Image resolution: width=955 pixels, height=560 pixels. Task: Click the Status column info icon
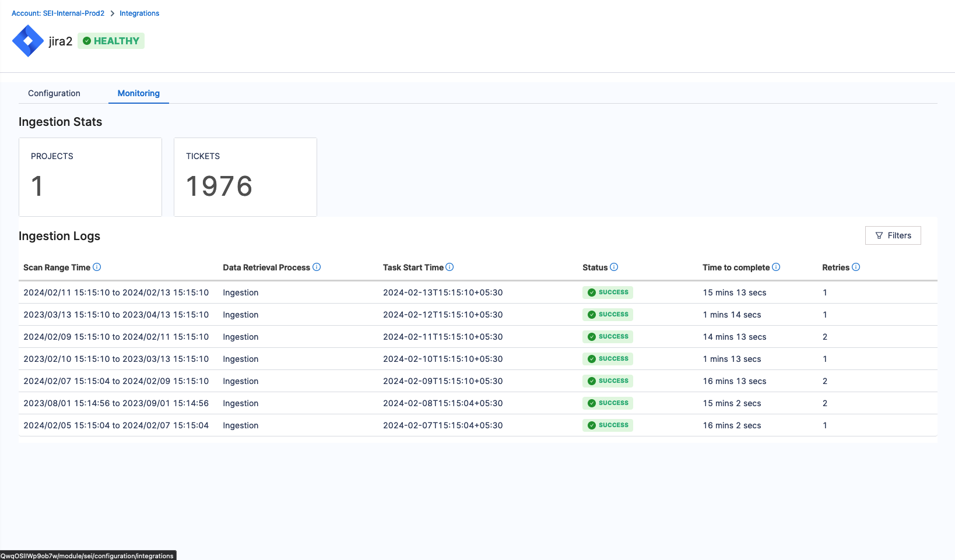(x=614, y=267)
